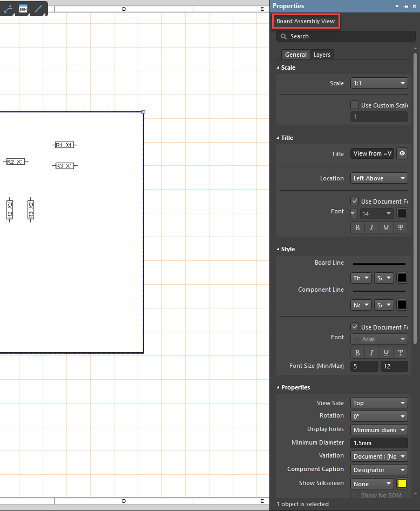The width and height of the screenshot is (420, 511).
Task: Uncheck Use Document Font in Title section
Action: tap(355, 201)
